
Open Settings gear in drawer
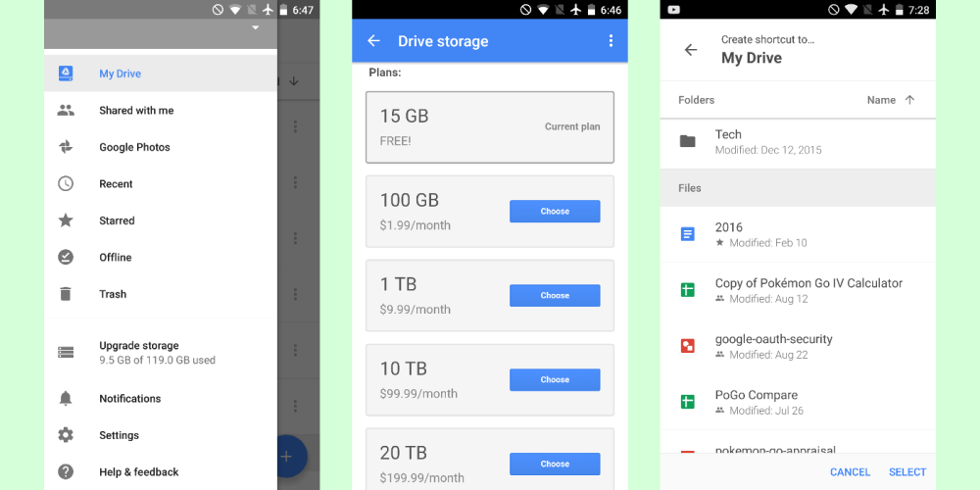(66, 435)
